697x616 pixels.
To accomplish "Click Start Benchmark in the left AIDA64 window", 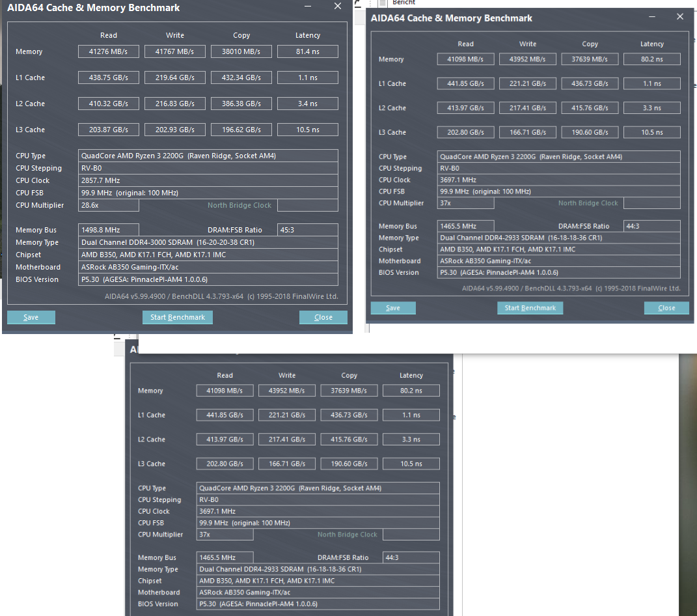I will point(178,317).
